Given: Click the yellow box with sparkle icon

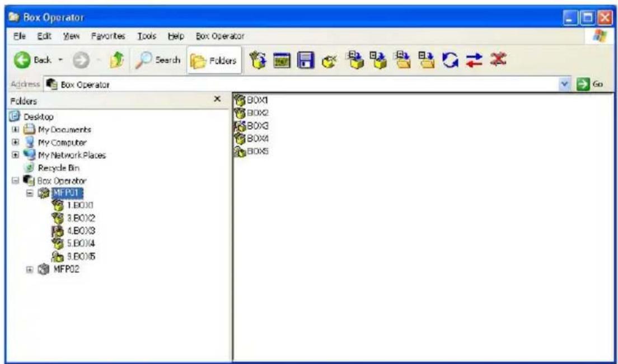Looking at the screenshot, I should point(329,61).
